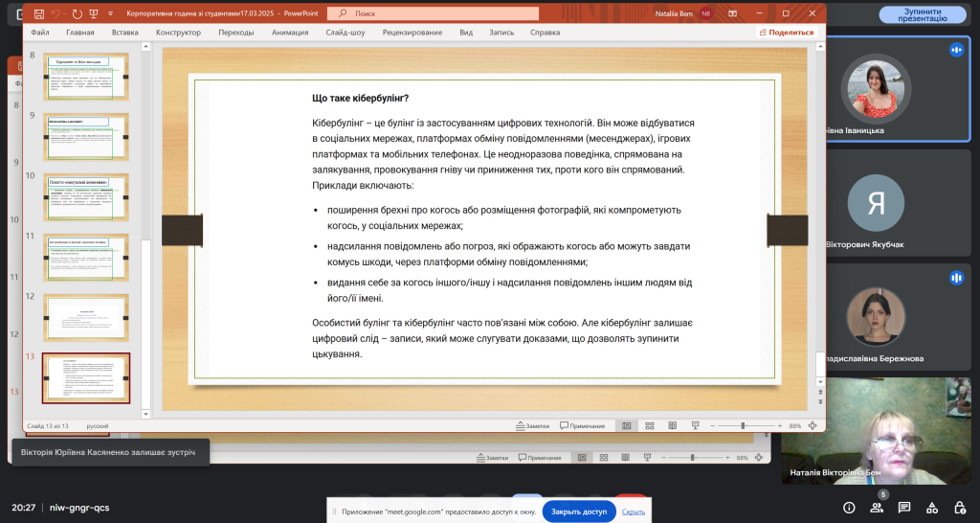
Task: Click the Закрыть доступ button
Action: 579,512
